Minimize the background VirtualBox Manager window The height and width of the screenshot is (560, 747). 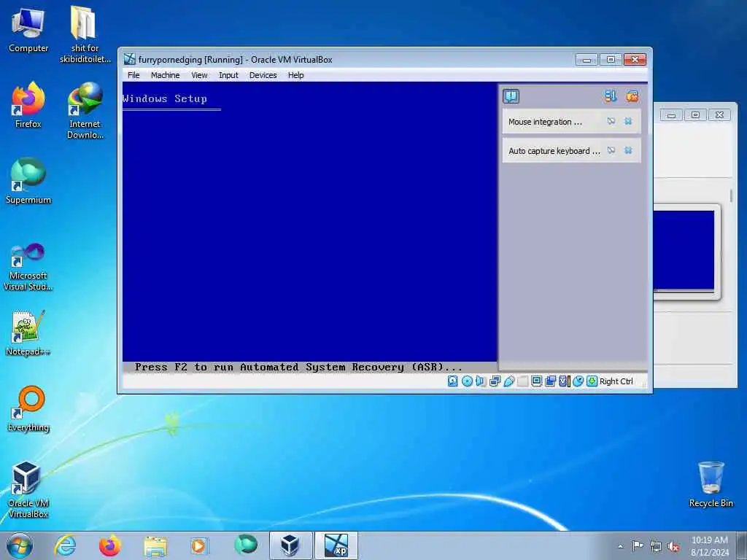pos(672,114)
